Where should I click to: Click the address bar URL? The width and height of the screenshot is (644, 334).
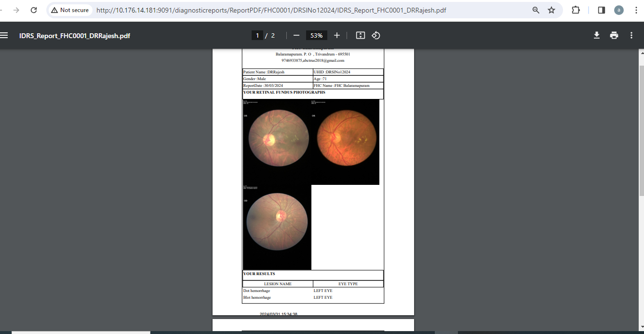[271, 10]
